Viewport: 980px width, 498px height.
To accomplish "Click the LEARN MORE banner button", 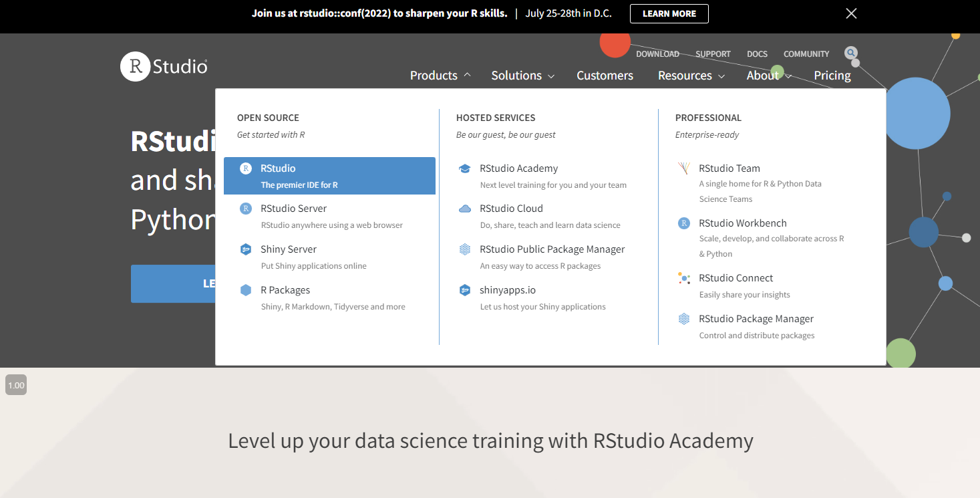I will 669,13.
